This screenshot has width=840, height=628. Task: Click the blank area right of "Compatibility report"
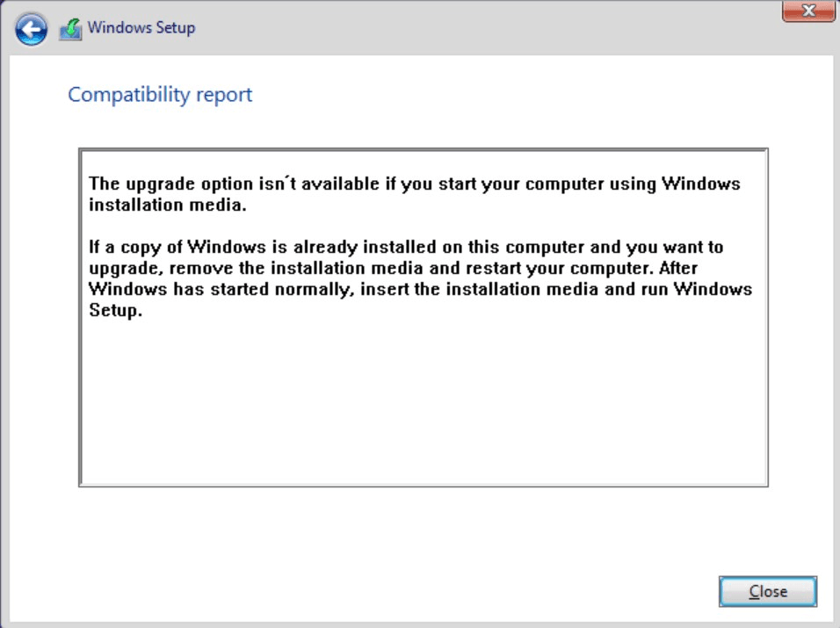click(527, 95)
